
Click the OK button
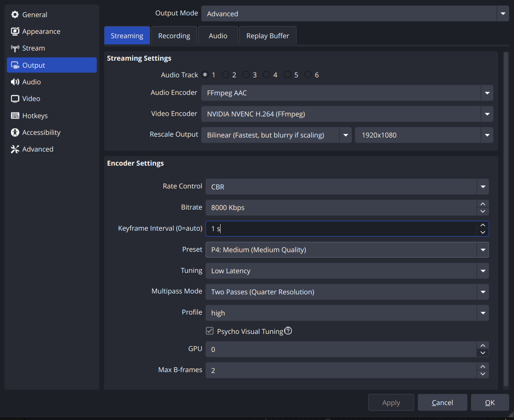pos(489,402)
